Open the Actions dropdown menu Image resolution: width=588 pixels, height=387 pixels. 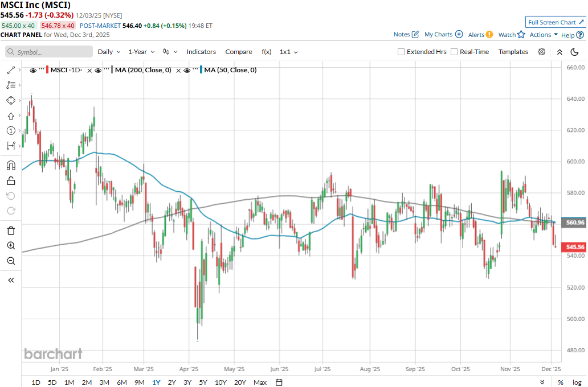pos(544,35)
